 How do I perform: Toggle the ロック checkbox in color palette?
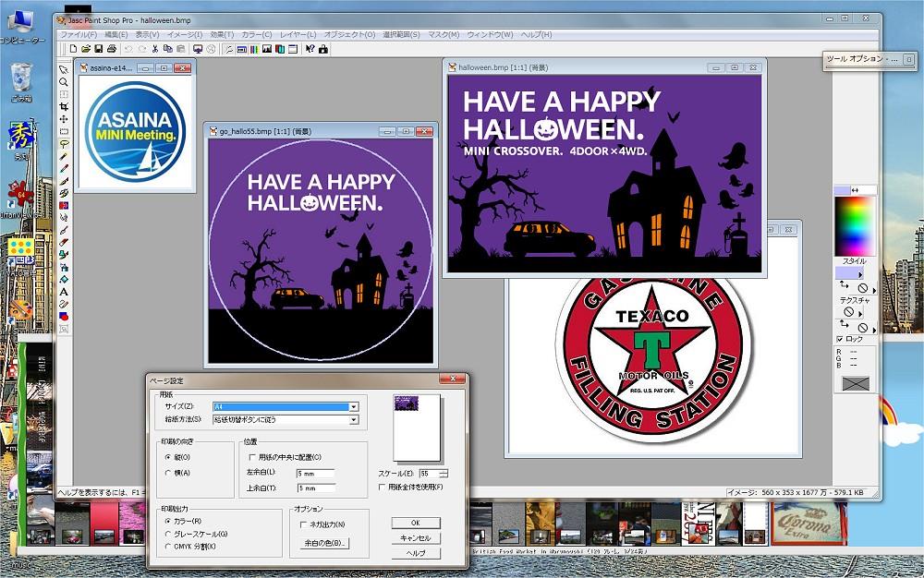tap(839, 339)
